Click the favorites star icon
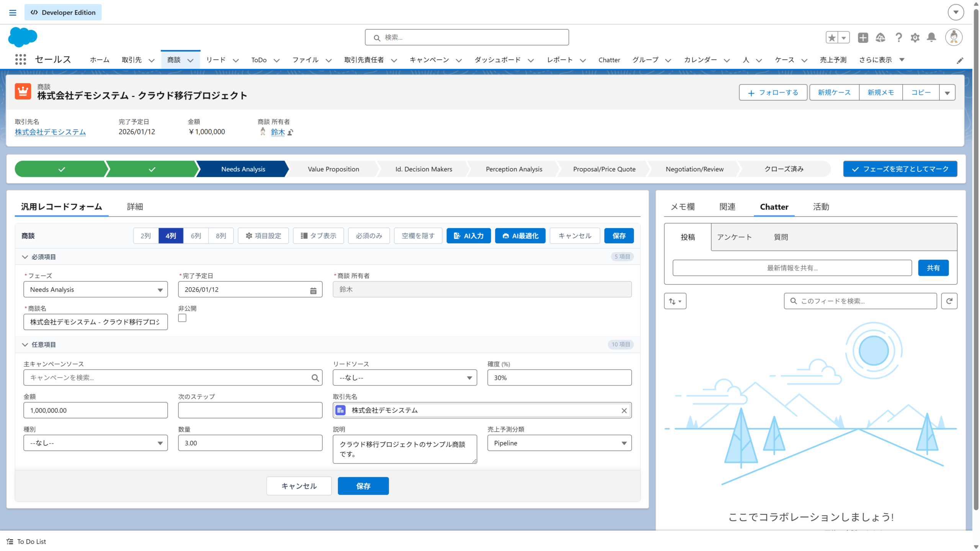980x551 pixels. tap(832, 37)
